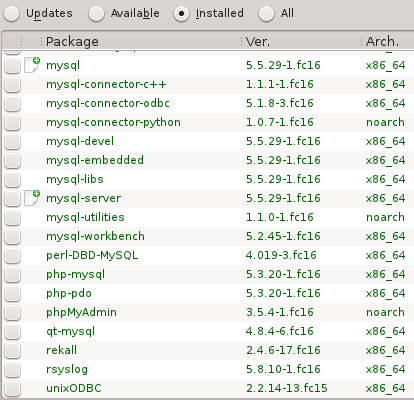Tick the checkbox for mysql-connector-c++
Screen dimensions: 414x400
[x=13, y=84]
